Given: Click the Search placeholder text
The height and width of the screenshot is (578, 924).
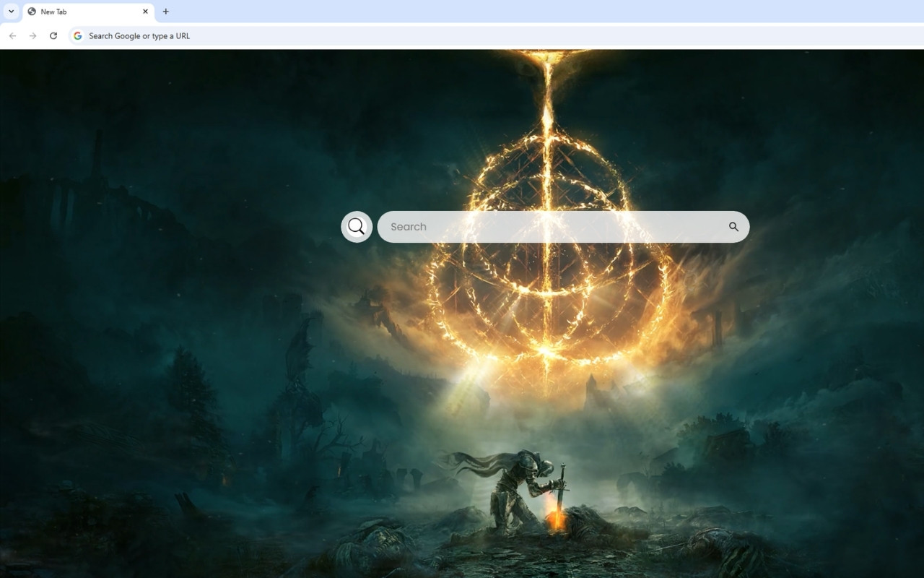Looking at the screenshot, I should [x=407, y=226].
